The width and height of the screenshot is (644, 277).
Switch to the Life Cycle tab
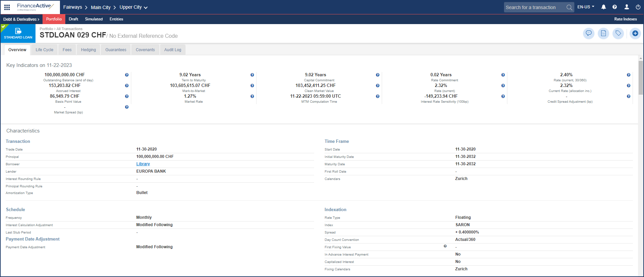pyautogui.click(x=45, y=50)
